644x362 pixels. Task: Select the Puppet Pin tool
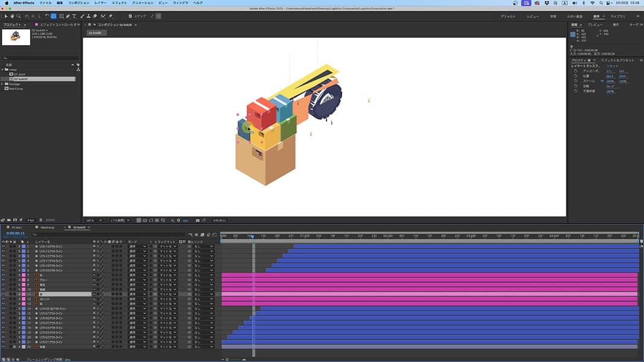pyautogui.click(x=110, y=16)
